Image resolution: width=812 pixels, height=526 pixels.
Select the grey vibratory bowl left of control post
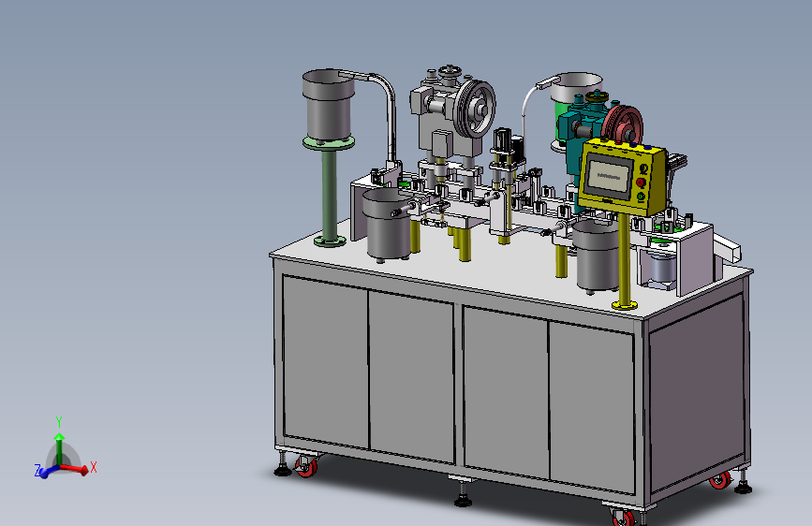click(x=596, y=256)
